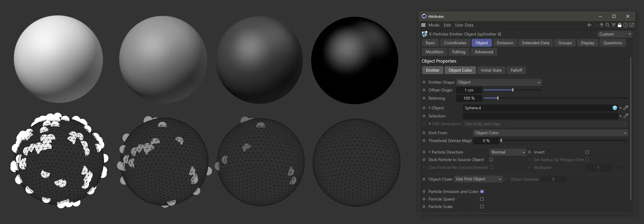Click keyframe diamond next to Selection

[424, 116]
